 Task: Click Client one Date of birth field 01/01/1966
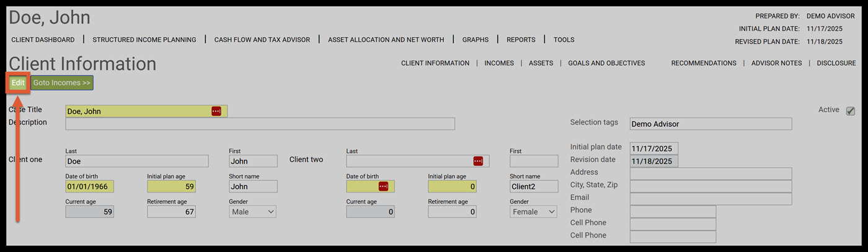(89, 186)
